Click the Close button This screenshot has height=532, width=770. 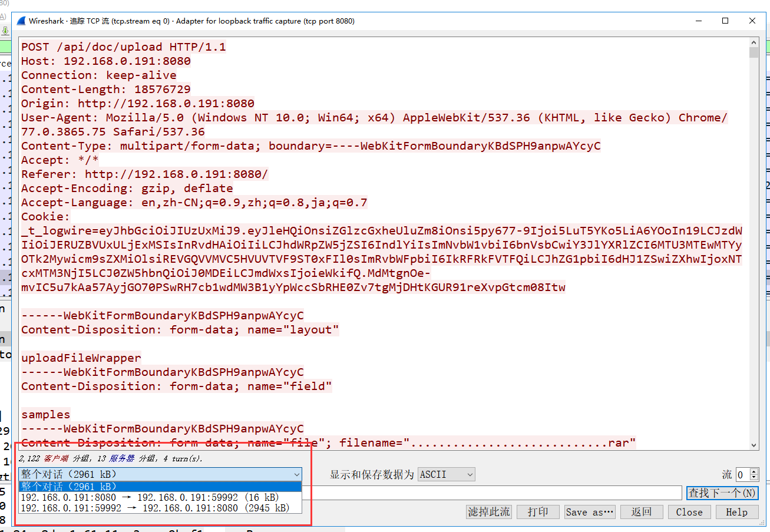tap(689, 511)
